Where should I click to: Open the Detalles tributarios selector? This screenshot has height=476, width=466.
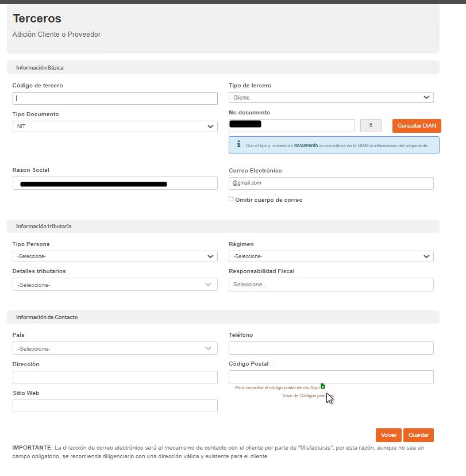coord(115,285)
